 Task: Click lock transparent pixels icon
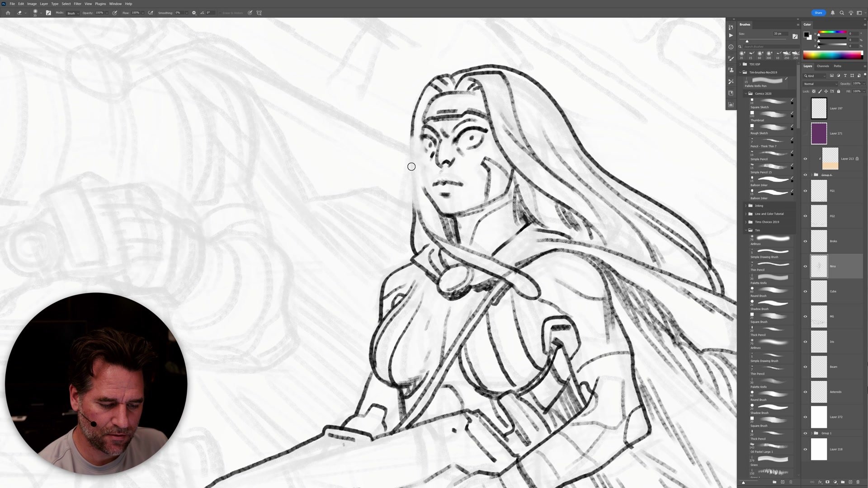pos(813,91)
